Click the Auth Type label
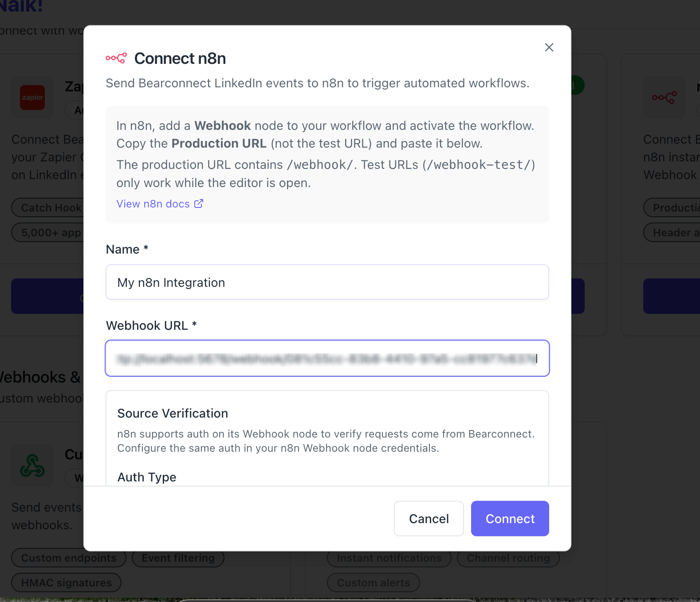Screen dimensions: 700x602 pyautogui.click(x=147, y=477)
